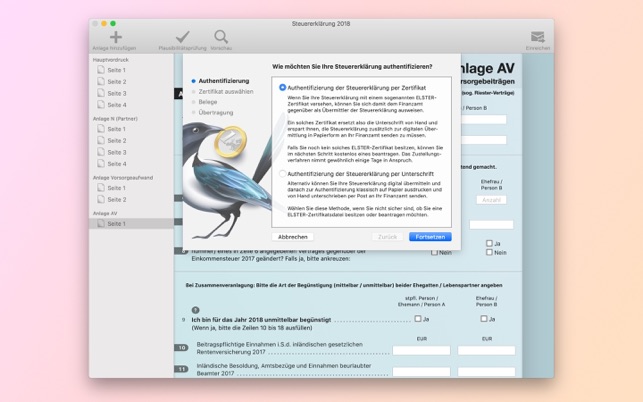Click the Einreichen envelope icon
643x402 pixels.
[x=538, y=37]
